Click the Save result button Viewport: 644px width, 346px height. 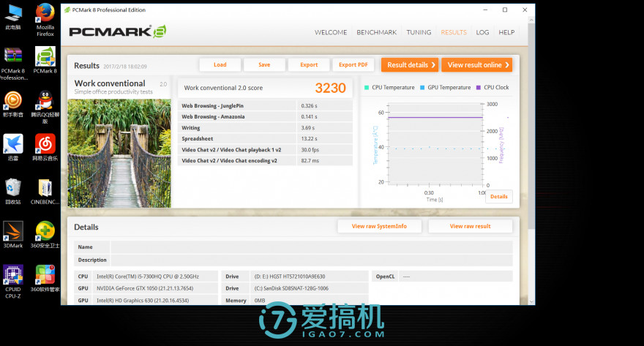264,65
